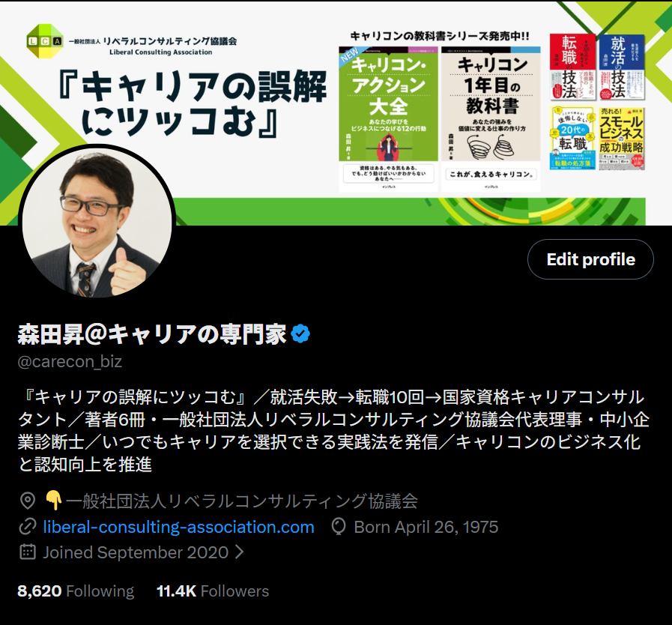Image resolution: width=672 pixels, height=625 pixels.
Task: Open liberal-consulting-association.com link
Action: point(179,527)
